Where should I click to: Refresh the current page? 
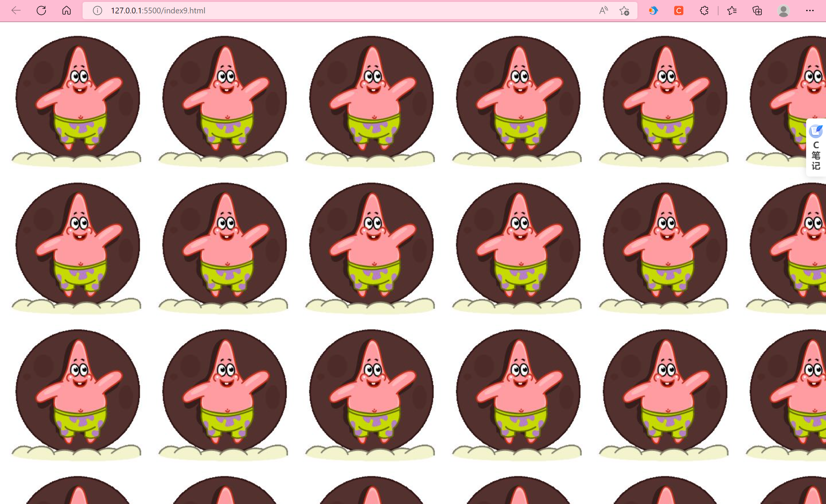tap(41, 10)
